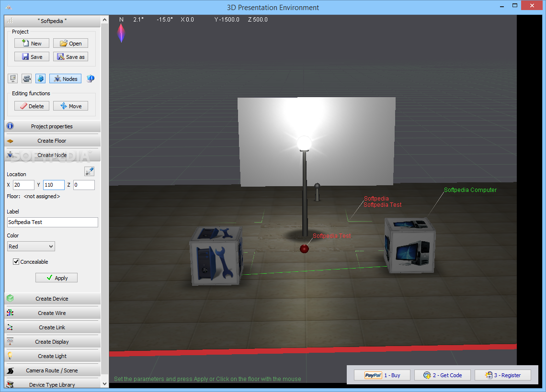Toggle the blue 3D editor icon button
Screen dimensions: 546x392
(40, 78)
